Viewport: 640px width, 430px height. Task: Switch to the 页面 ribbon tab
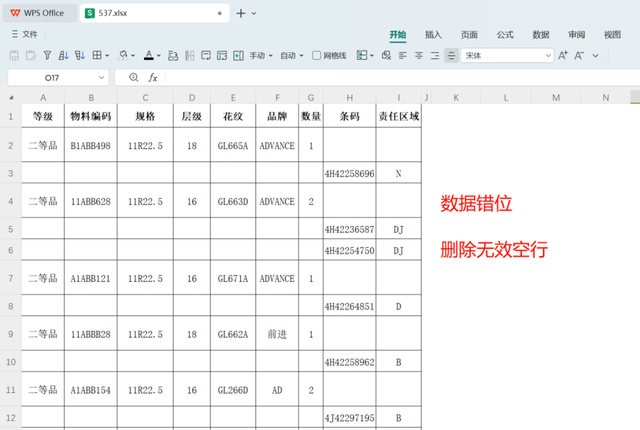coord(469,35)
